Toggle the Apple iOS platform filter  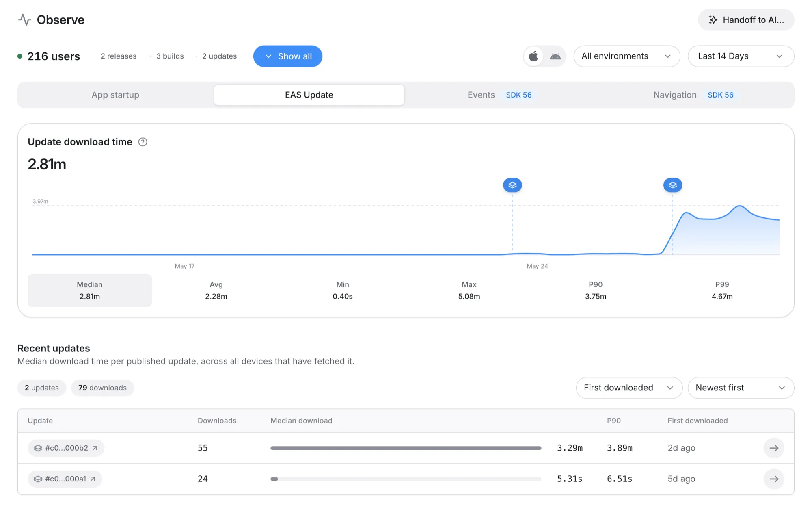point(533,56)
